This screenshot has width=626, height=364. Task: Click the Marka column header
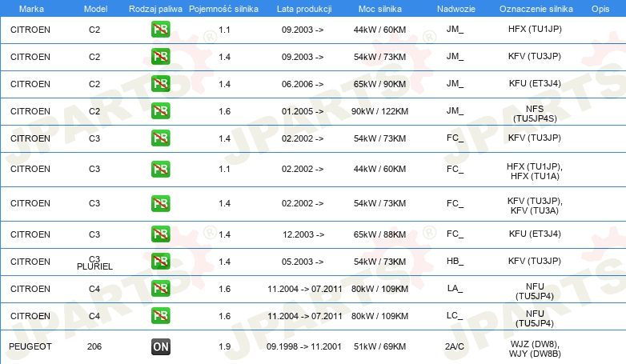(31, 9)
